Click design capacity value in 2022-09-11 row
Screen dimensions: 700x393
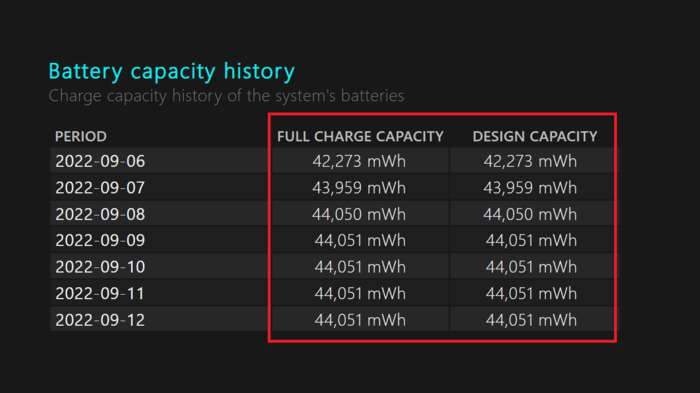click(x=531, y=293)
